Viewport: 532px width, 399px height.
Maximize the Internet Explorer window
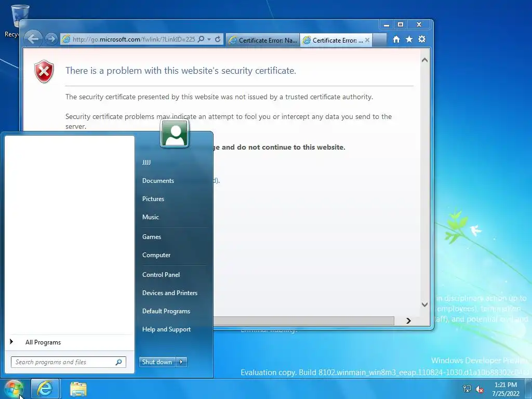tap(401, 25)
